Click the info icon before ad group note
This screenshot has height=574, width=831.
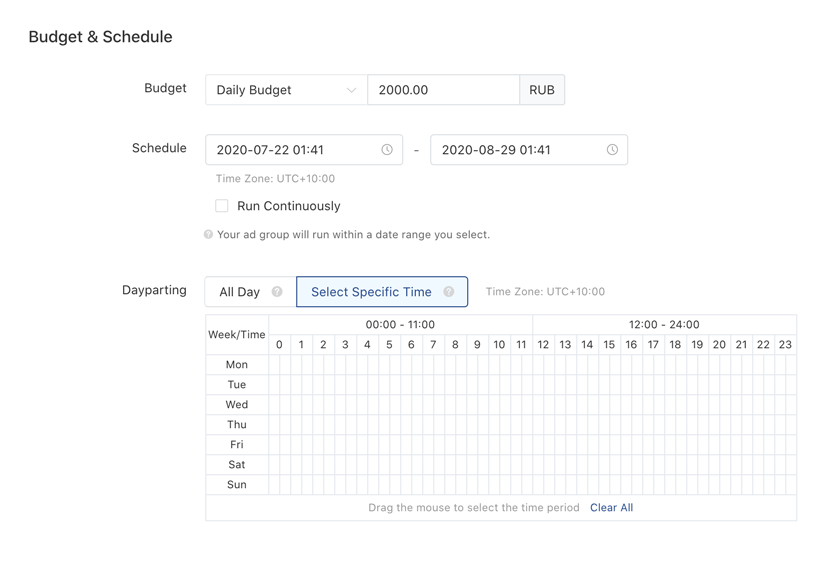(x=208, y=235)
